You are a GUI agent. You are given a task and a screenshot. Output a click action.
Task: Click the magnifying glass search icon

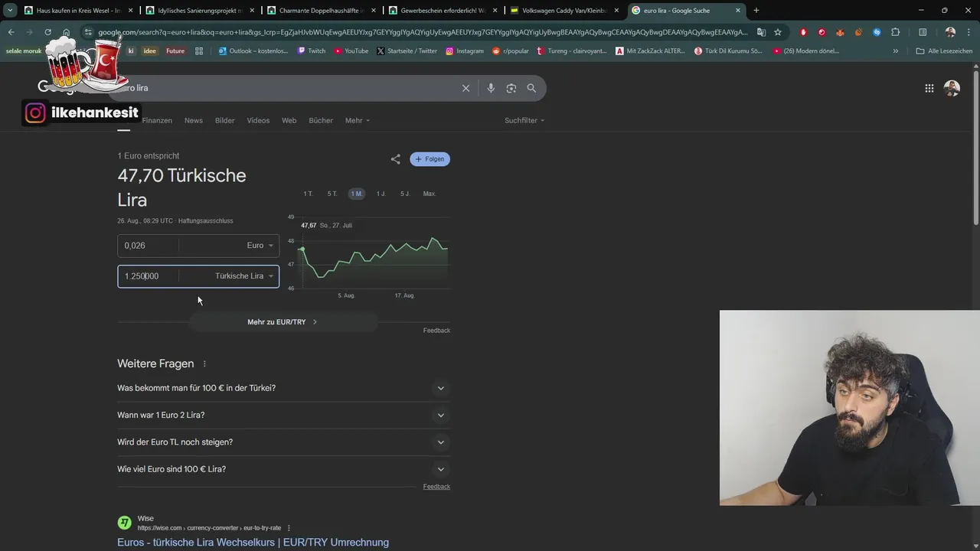pyautogui.click(x=531, y=88)
